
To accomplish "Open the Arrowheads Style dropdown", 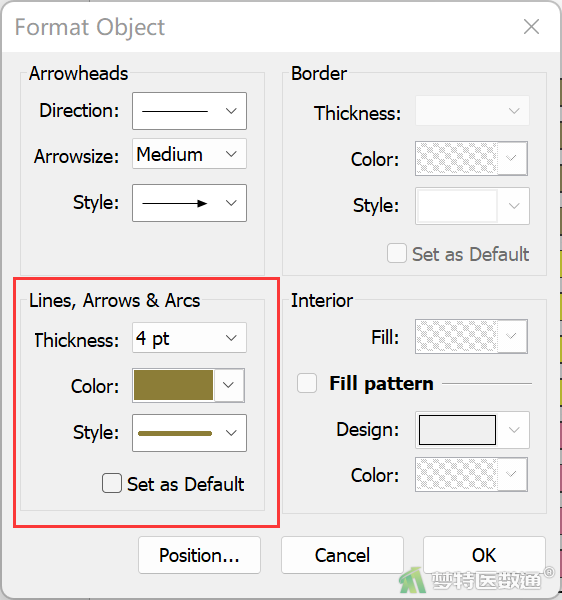I will tap(189, 203).
